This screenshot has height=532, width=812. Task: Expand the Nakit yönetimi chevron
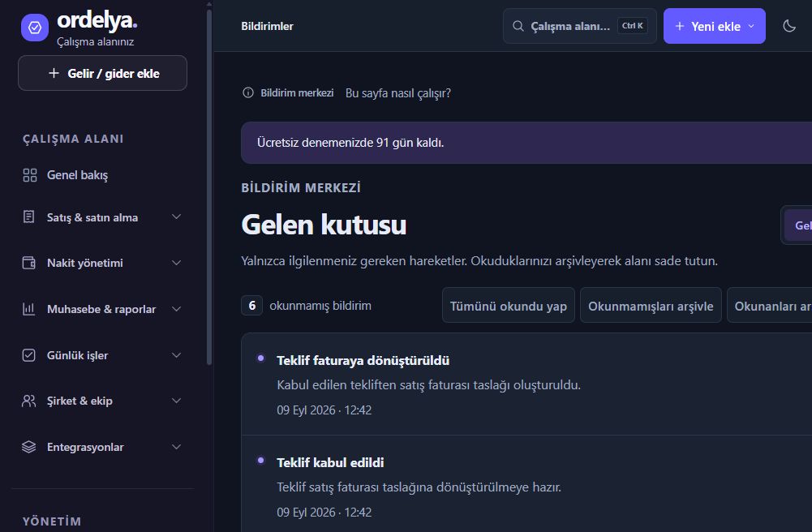(x=177, y=263)
